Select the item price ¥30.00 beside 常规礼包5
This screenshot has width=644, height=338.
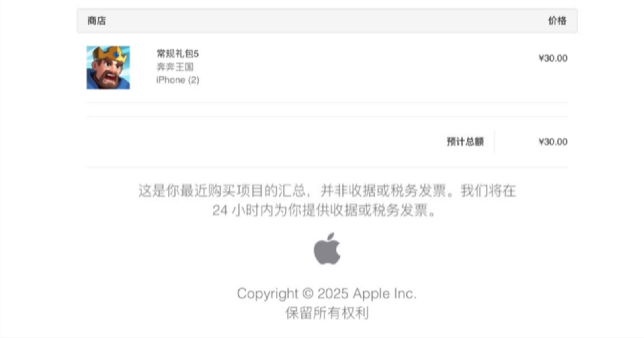point(553,58)
